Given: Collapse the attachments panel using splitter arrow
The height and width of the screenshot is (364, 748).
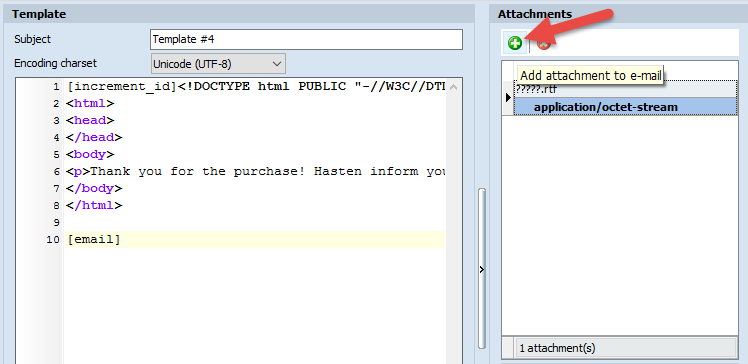Looking at the screenshot, I should click(481, 270).
